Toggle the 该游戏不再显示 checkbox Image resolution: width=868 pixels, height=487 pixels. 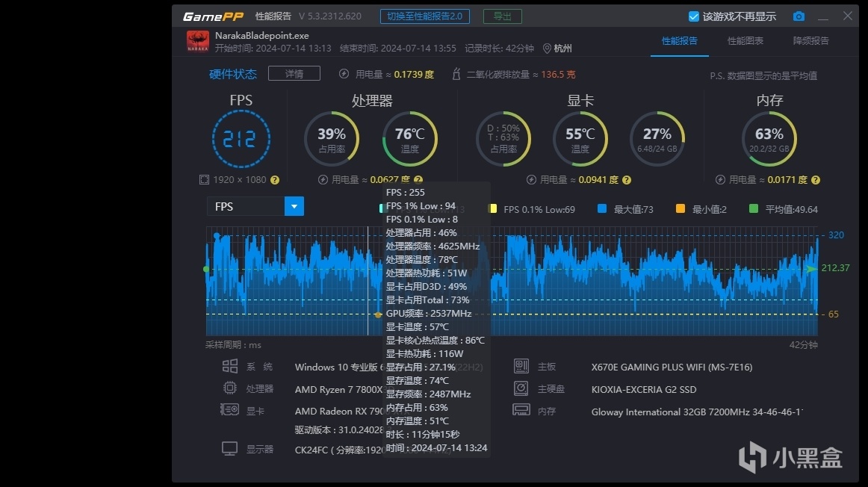pyautogui.click(x=693, y=16)
